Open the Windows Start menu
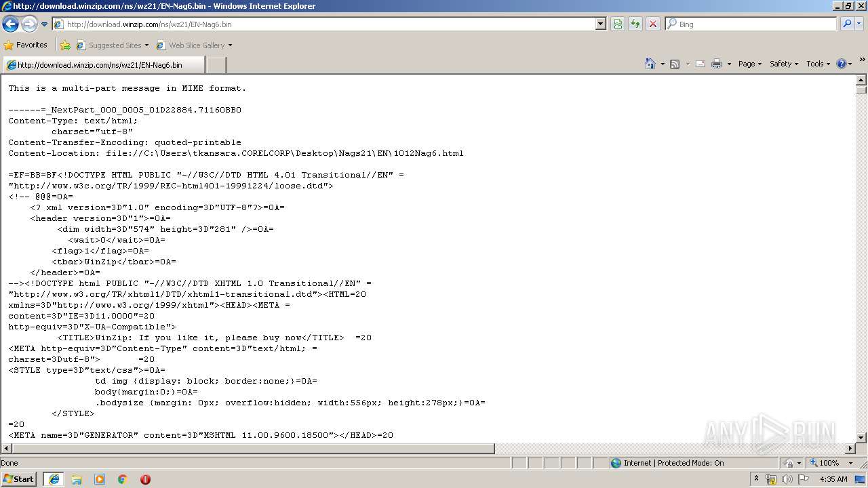 point(18,479)
